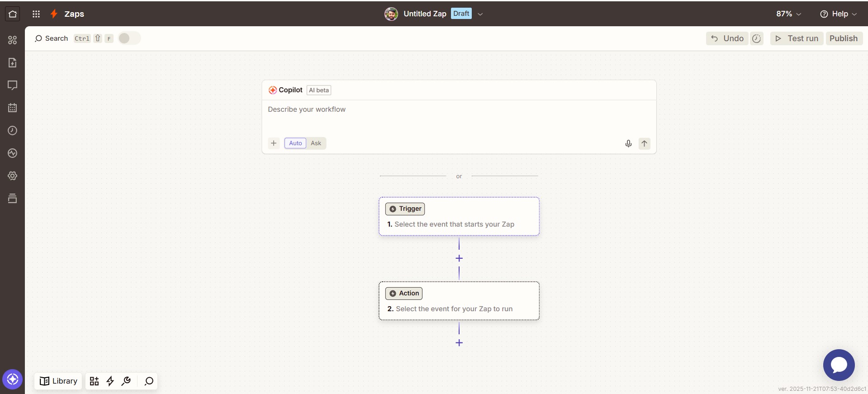
Task: Expand the Untitled Zap title chevron
Action: click(480, 14)
